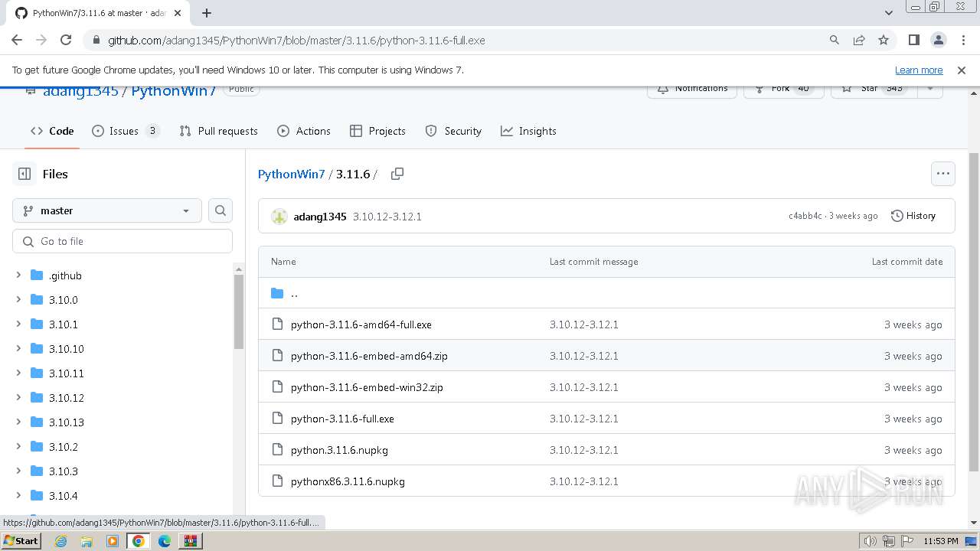Open python-3.11.6-embed-win32.zip file
The height and width of the screenshot is (551, 980).
367,387
